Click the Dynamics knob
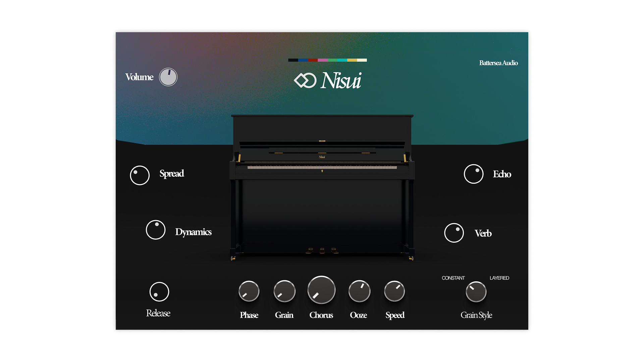 [156, 230]
